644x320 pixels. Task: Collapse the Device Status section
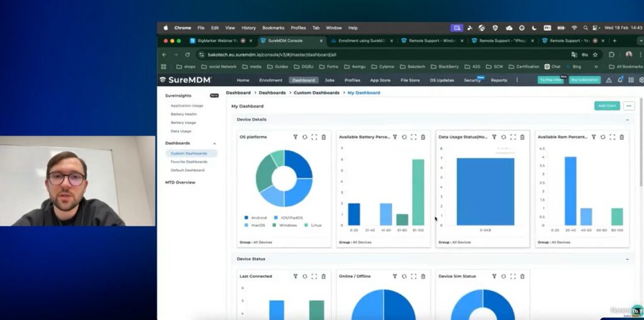click(x=627, y=259)
